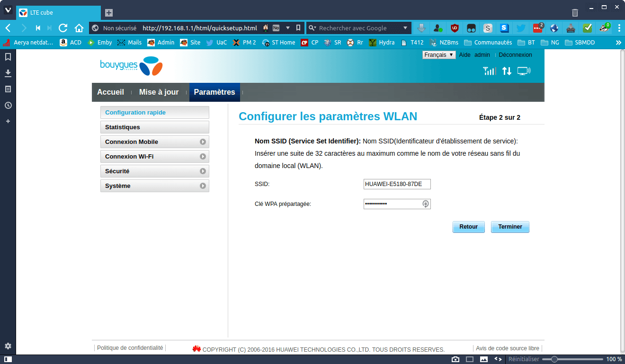Toggle the side panel visibility
625x364 pixels.
(8, 359)
